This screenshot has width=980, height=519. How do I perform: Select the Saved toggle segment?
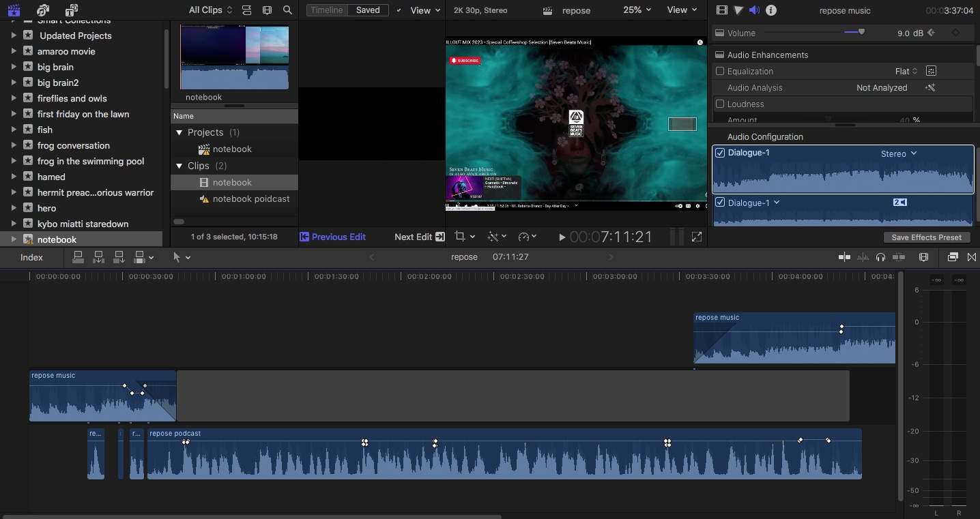click(x=368, y=10)
